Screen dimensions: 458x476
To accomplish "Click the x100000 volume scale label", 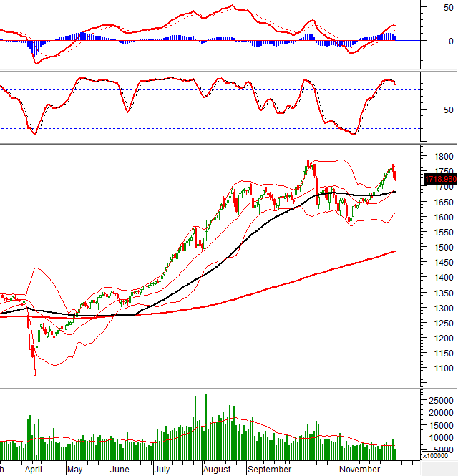I will click(x=437, y=455).
